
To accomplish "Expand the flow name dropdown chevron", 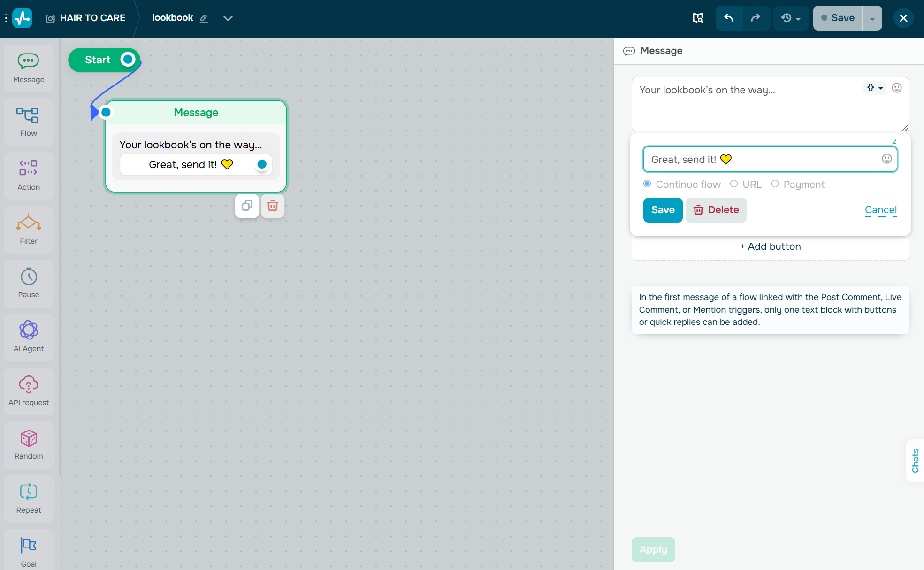I will point(228,18).
